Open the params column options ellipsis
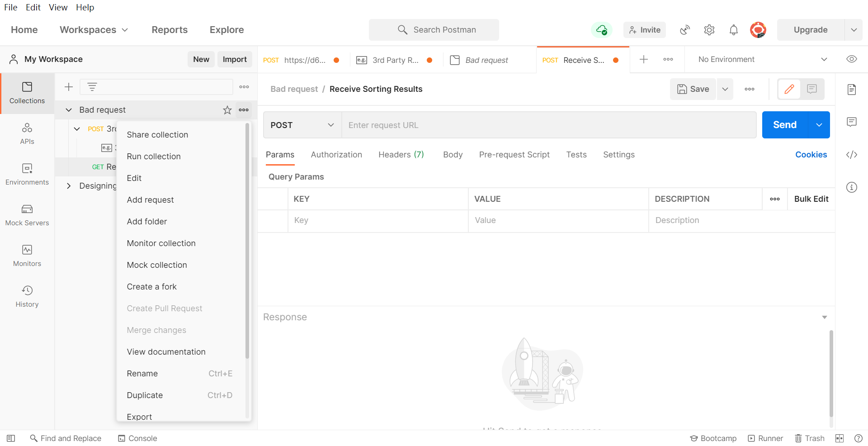This screenshot has height=446, width=868. pos(775,199)
